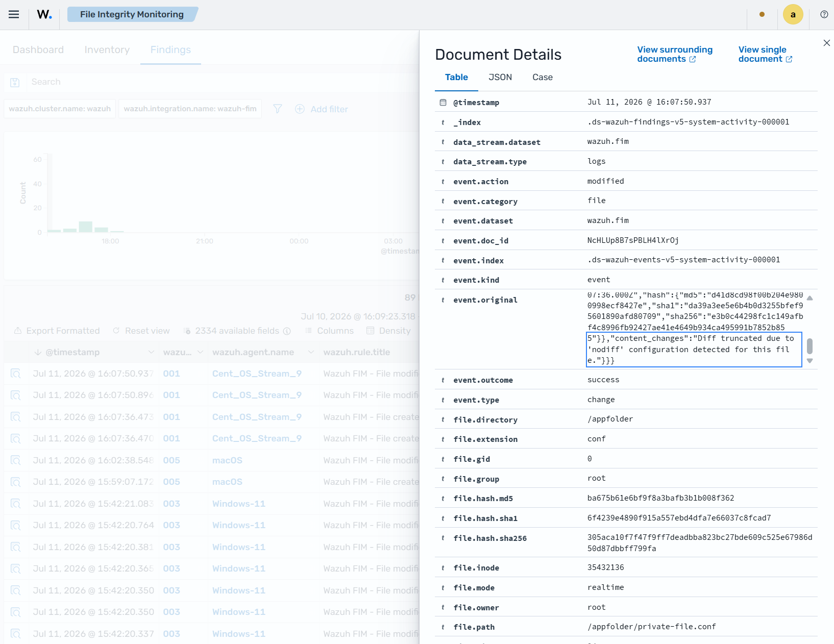
Task: Inspect document icon for 16:07:50.937 row
Action: 16,374
